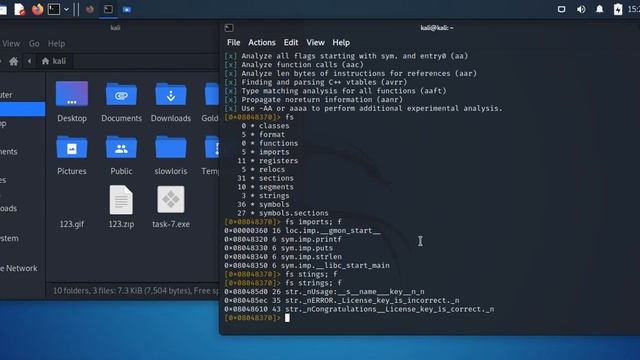
Task: Click the battery power icon in system tray
Action: [618, 9]
